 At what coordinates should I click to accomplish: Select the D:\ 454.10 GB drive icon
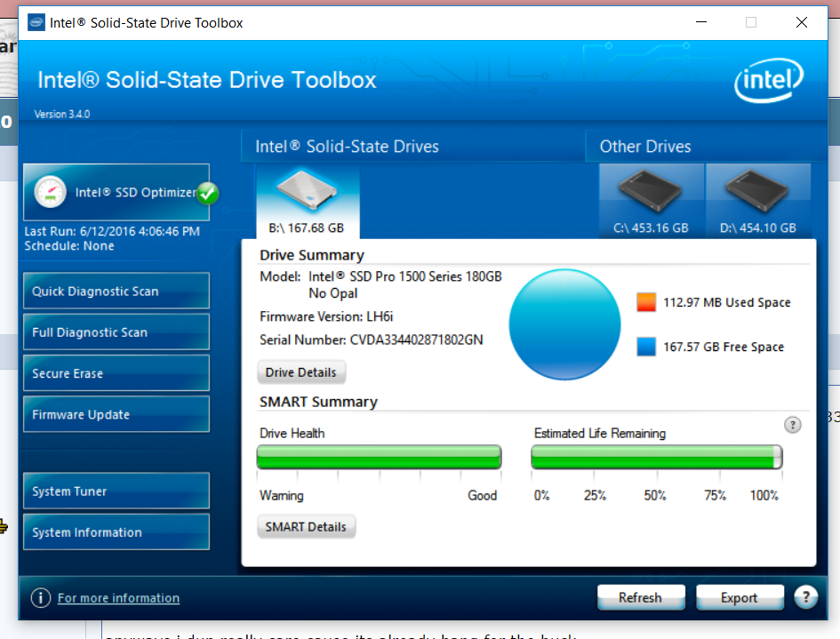757,202
